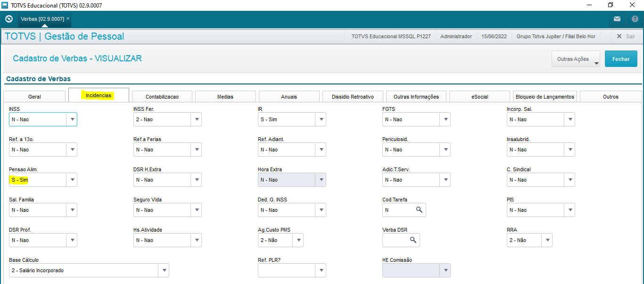Open the IR dropdown arrow

point(321,119)
